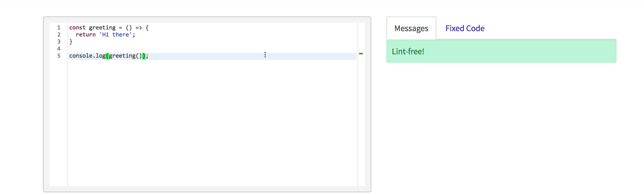
Task: Click empty editor area below the code
Action: (213, 122)
